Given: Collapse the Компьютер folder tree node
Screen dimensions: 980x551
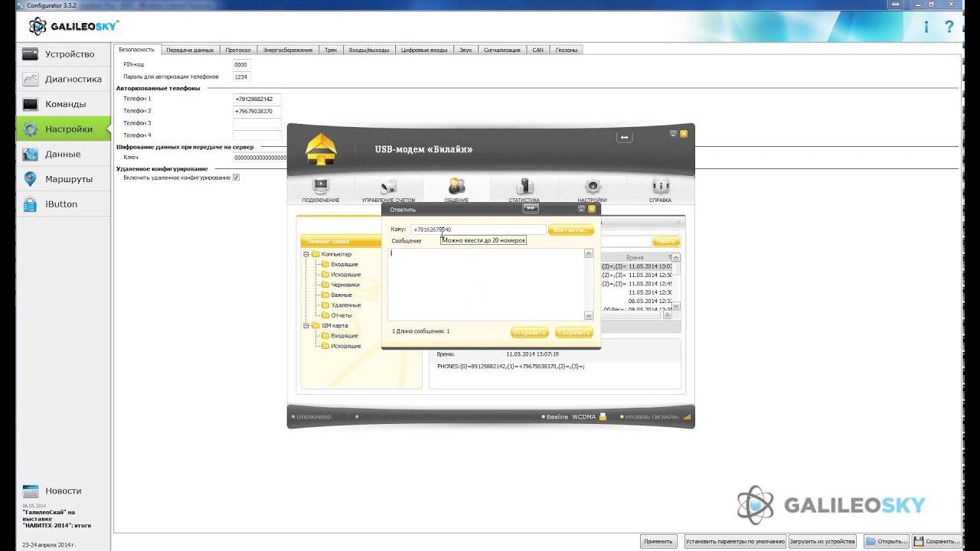Looking at the screenshot, I should coord(306,254).
